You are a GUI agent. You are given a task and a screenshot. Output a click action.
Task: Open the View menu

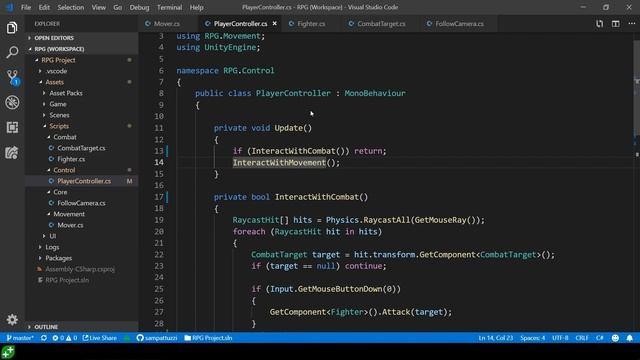[98, 7]
